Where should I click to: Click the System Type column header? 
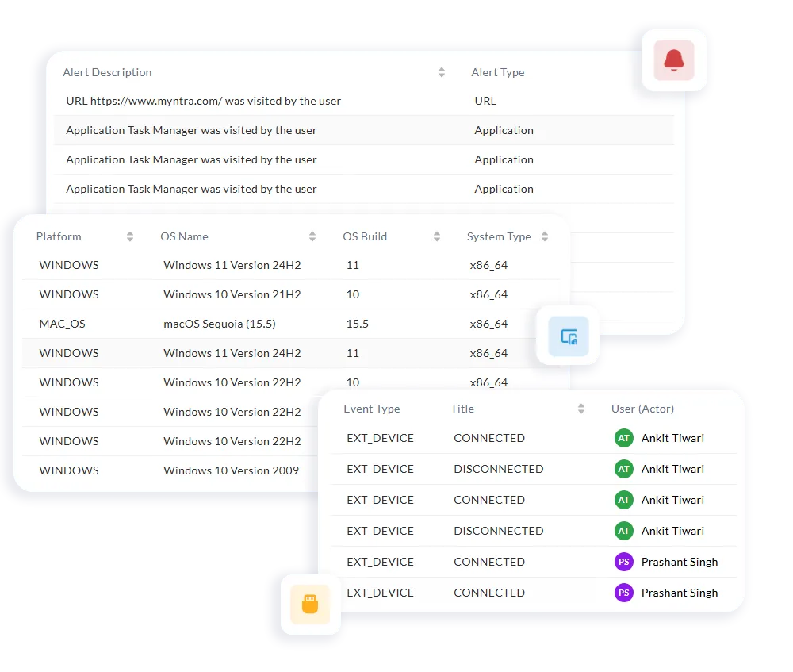499,236
